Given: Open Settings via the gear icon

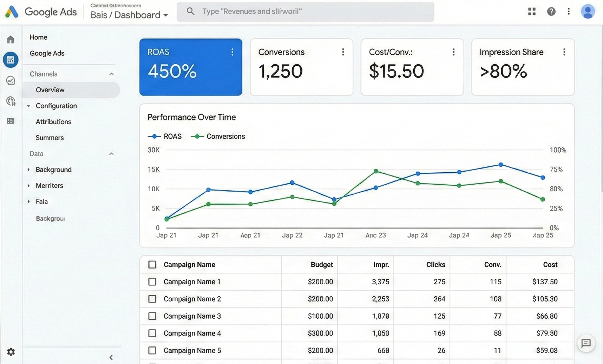Looking at the screenshot, I should point(11,352).
